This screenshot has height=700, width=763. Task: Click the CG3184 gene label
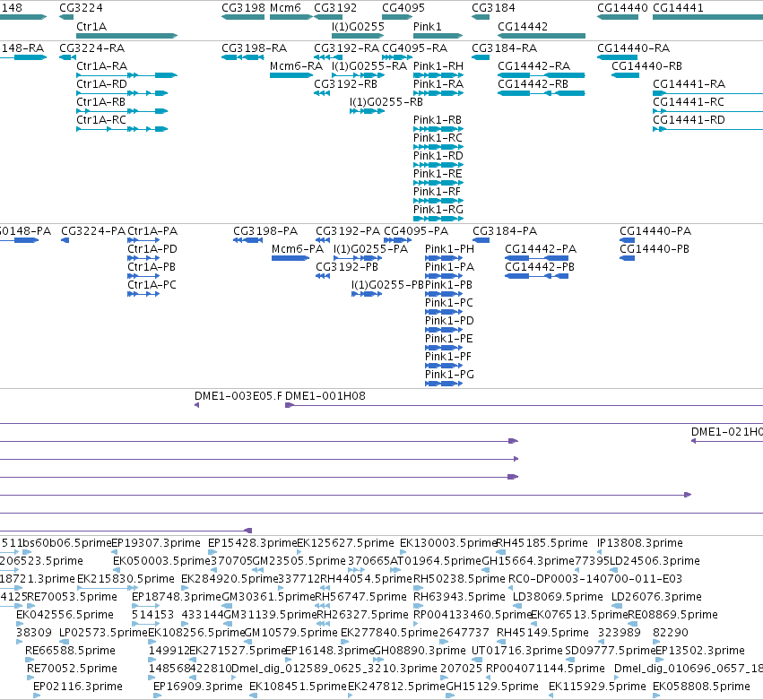click(493, 8)
